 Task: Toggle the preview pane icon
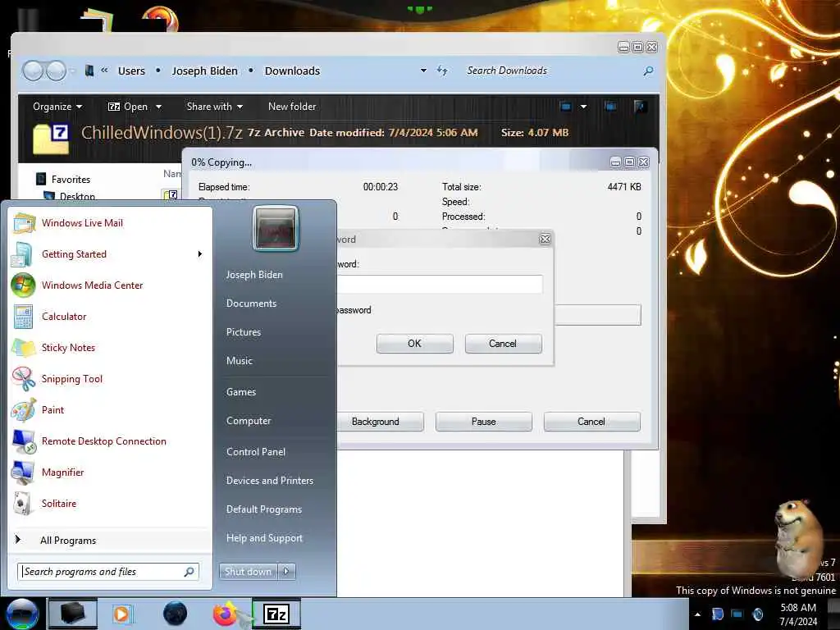click(x=610, y=107)
